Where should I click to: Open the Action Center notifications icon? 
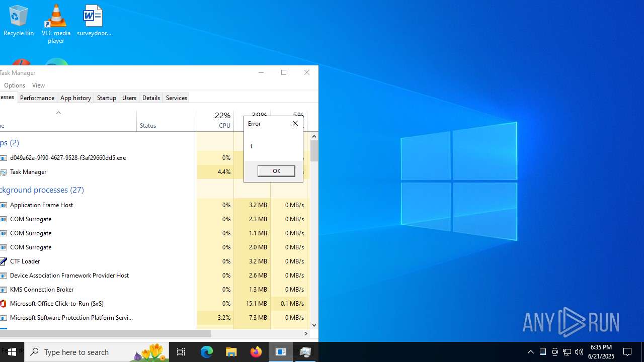click(x=628, y=352)
